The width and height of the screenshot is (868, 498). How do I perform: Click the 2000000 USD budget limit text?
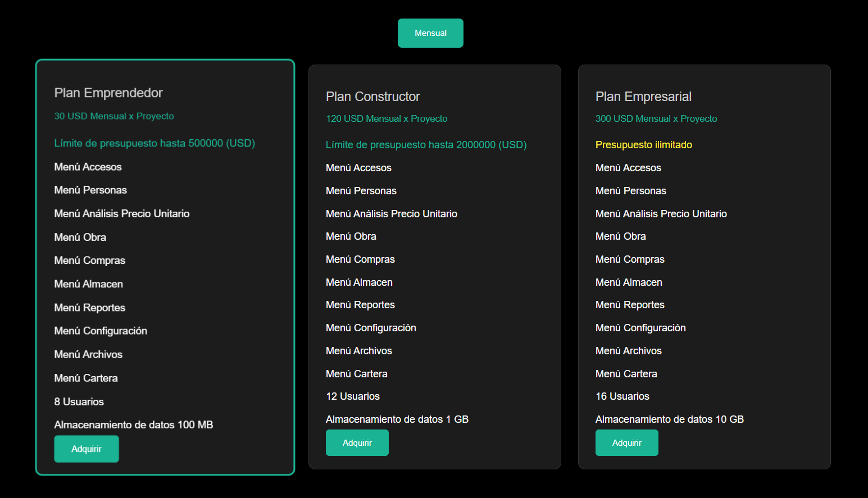426,145
